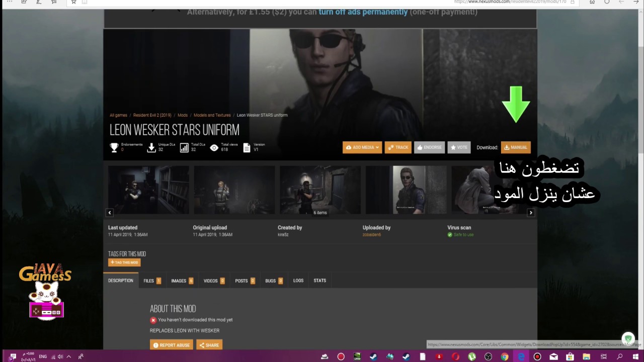The image size is (644, 362).
Task: Open the Bugs tab
Action: click(x=274, y=281)
